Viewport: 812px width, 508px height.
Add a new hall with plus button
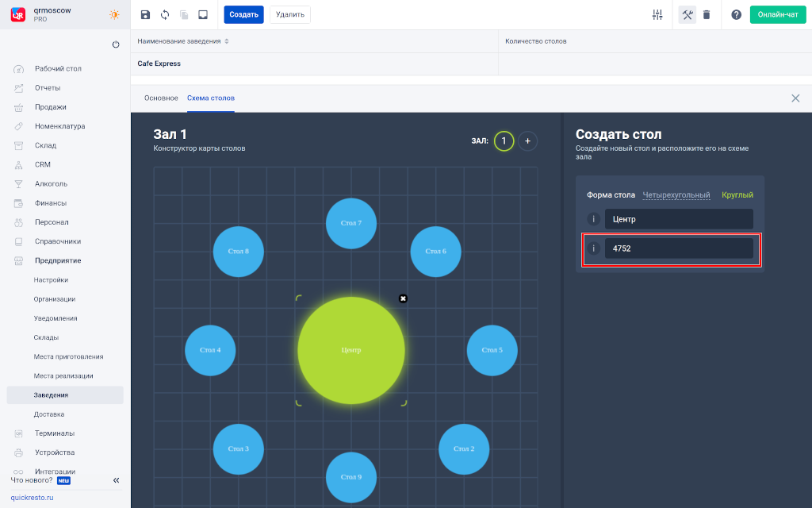click(528, 140)
